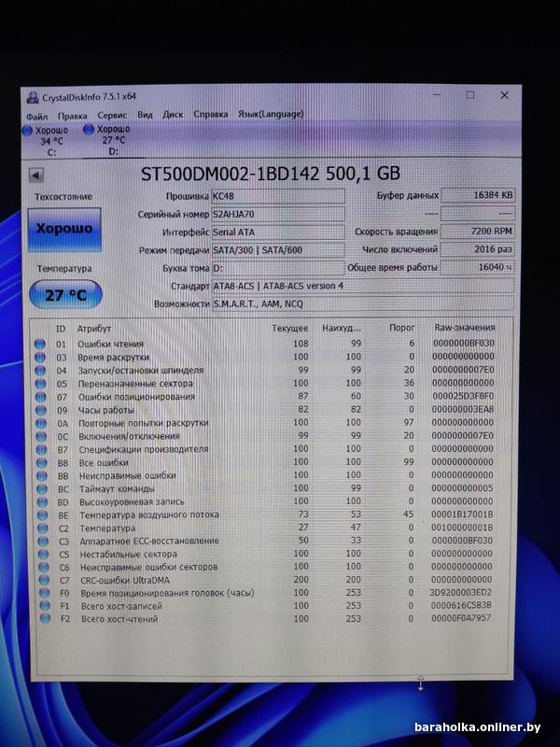560x747 pixels.
Task: Click the power-on count value 2016 раз
Action: [478, 249]
